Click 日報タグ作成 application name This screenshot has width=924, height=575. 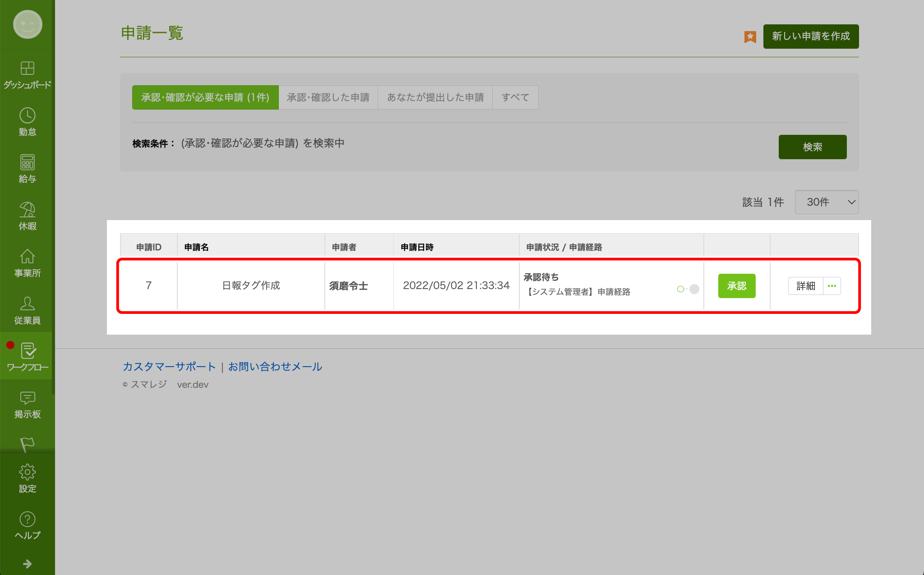tap(251, 285)
